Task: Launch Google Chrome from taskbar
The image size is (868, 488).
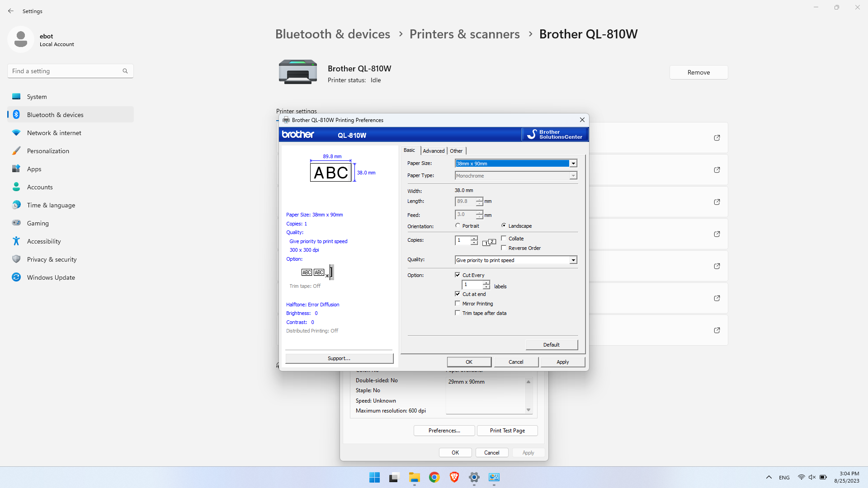Action: tap(434, 477)
